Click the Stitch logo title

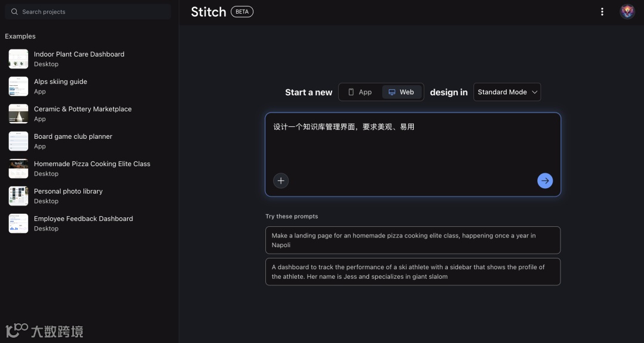tap(209, 12)
